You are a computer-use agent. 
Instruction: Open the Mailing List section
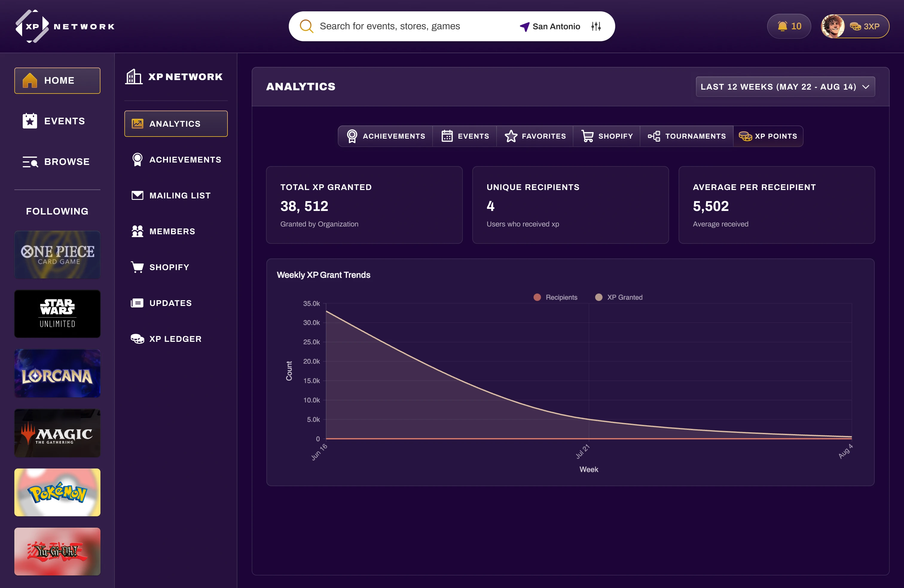(179, 195)
